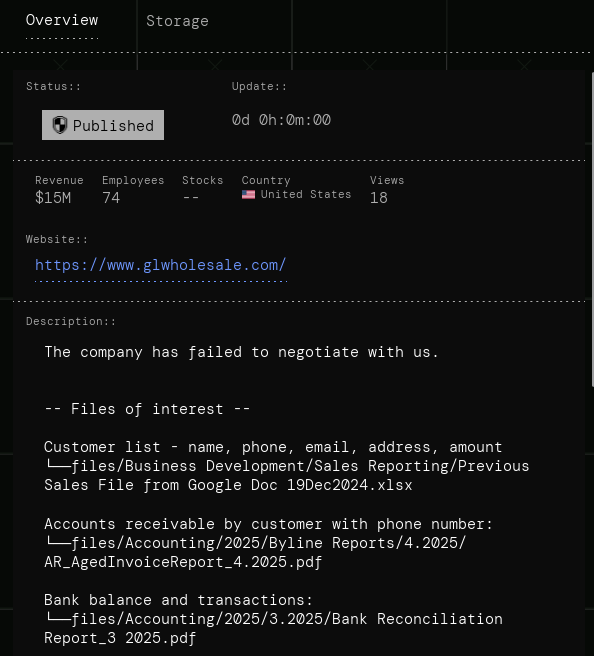Click the Files of interest heading
This screenshot has width=594, height=656.
click(x=147, y=409)
